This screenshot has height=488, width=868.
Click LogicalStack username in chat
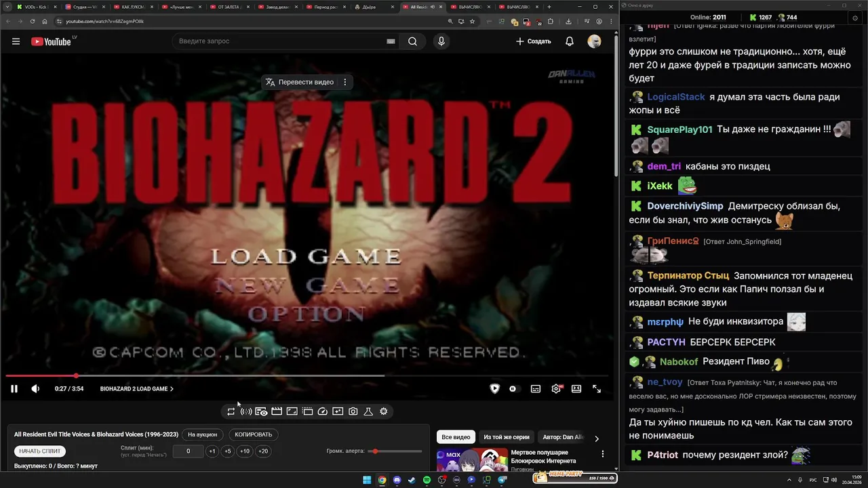(x=676, y=97)
